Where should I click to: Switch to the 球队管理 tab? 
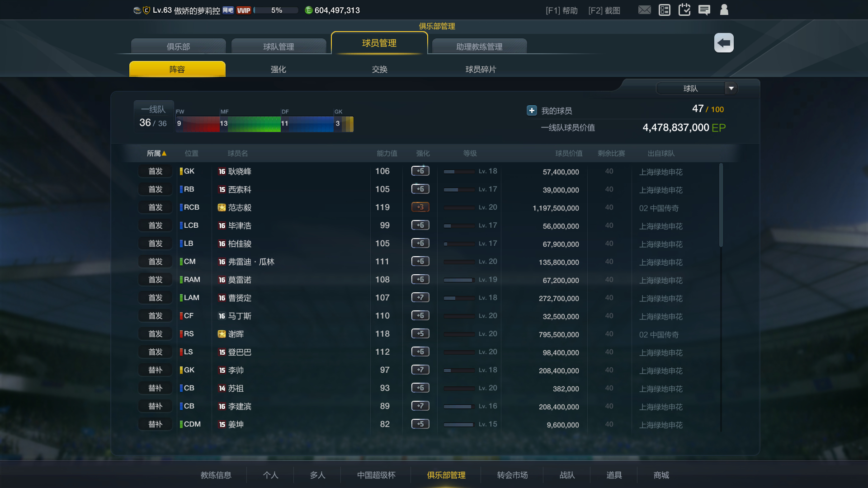(278, 47)
